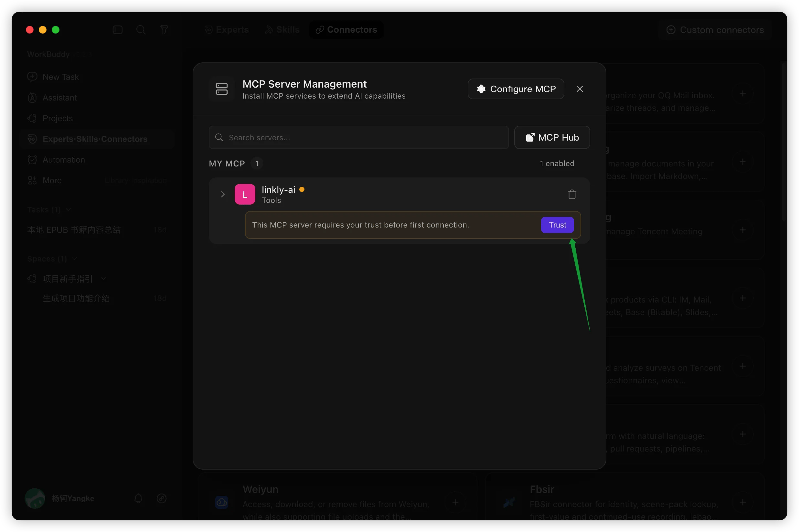Click the filter funnel icon in title bar
The height and width of the screenshot is (532, 799).
coord(164,30)
